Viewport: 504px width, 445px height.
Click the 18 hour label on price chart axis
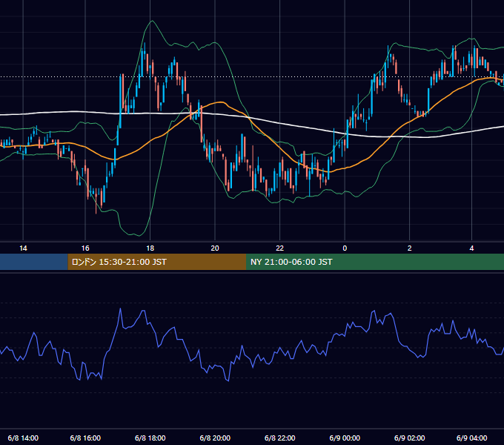click(x=150, y=248)
